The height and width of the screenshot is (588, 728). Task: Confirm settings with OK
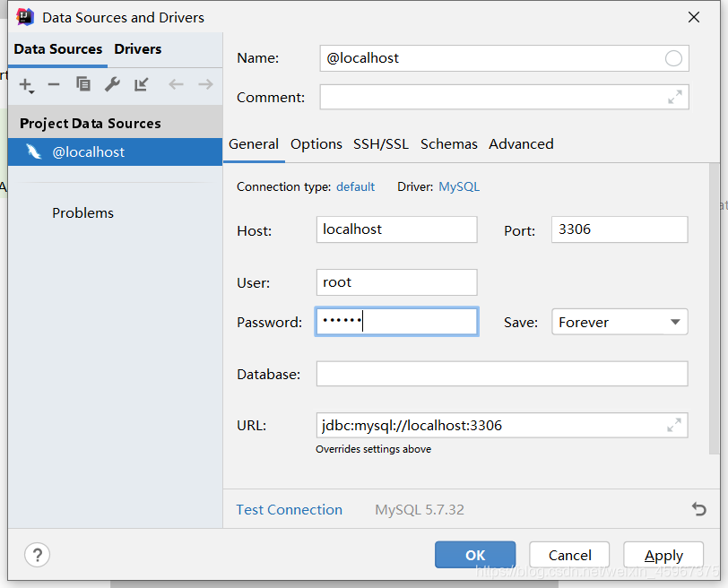(475, 555)
